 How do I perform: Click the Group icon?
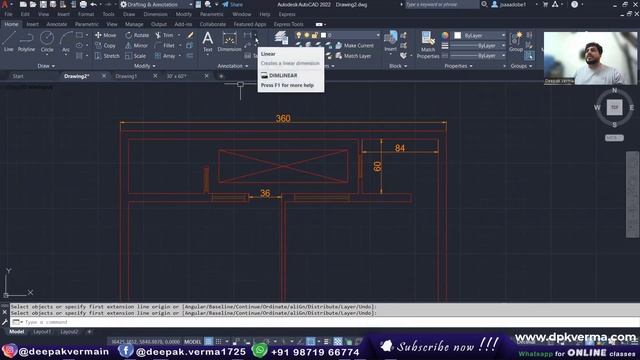(516, 42)
